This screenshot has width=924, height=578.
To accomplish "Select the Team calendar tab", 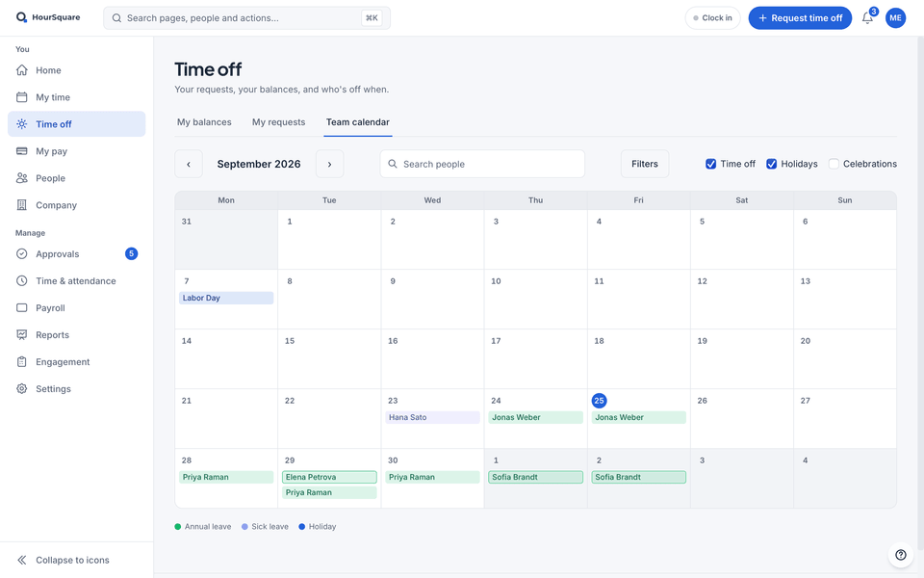I will click(358, 122).
